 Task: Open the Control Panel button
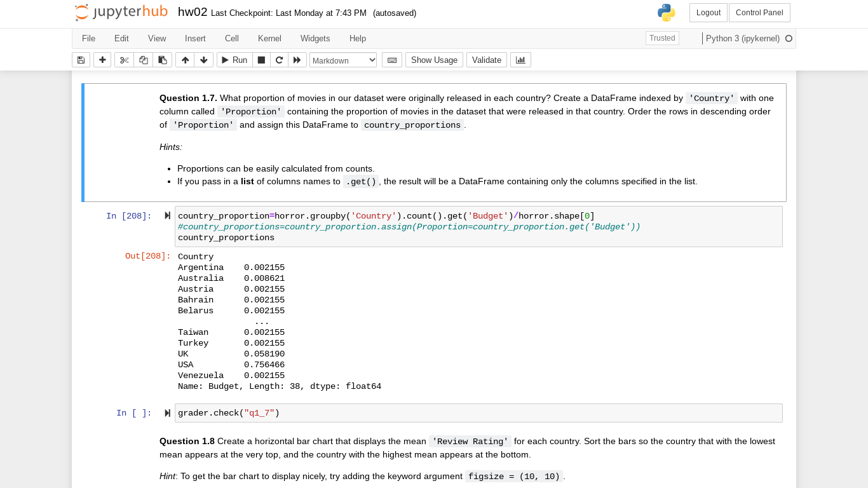click(759, 13)
